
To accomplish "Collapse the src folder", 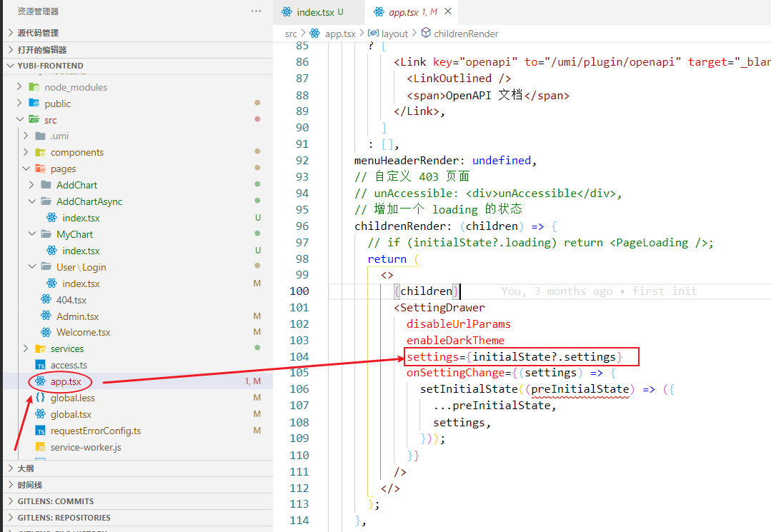I will (21, 120).
